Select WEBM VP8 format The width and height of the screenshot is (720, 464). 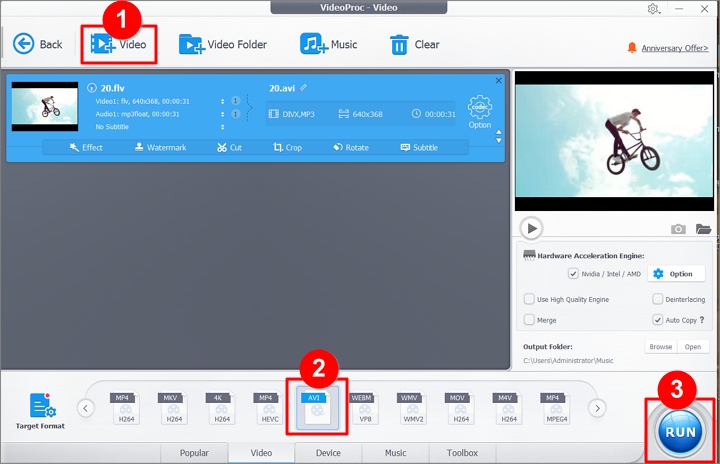click(365, 408)
